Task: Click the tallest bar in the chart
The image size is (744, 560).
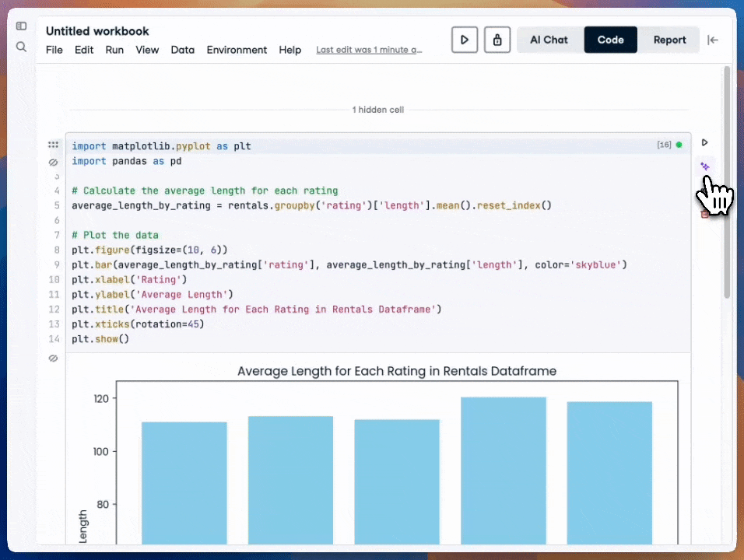Action: (x=503, y=471)
